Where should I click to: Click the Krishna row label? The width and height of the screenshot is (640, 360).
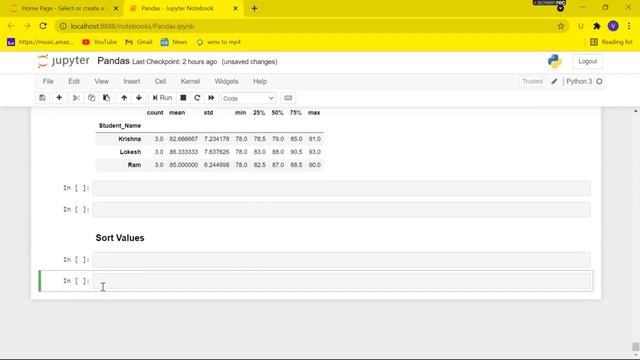pos(130,139)
